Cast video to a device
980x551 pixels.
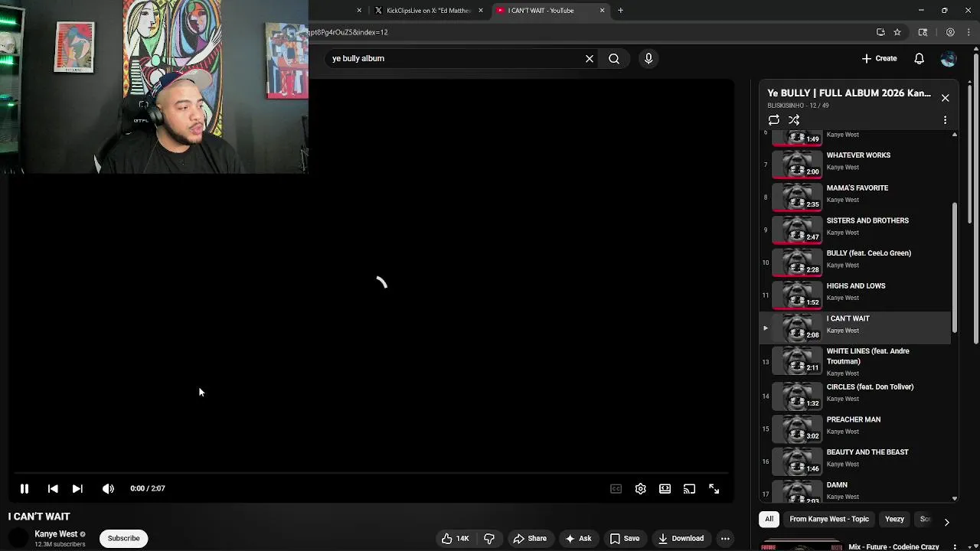689,488
